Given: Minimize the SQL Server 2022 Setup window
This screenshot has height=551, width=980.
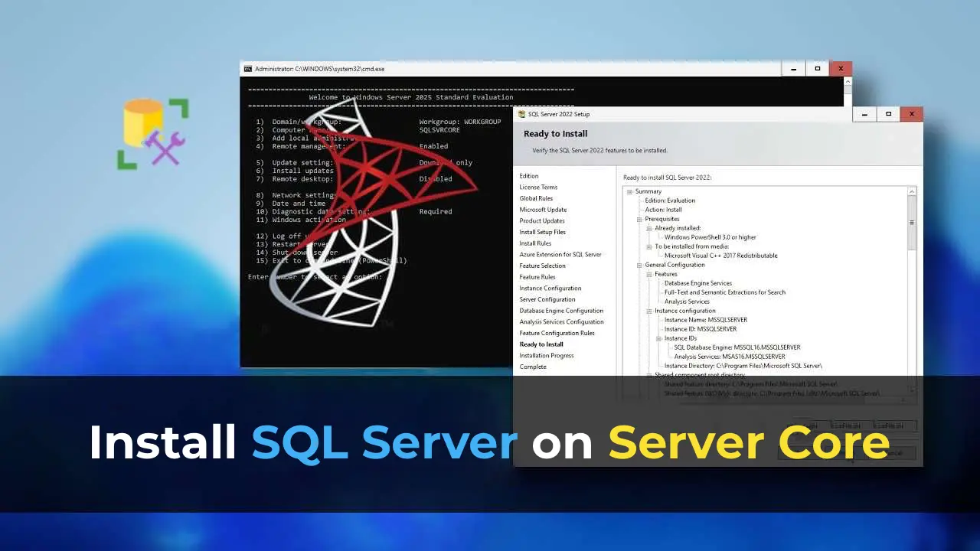Looking at the screenshot, I should tap(864, 114).
